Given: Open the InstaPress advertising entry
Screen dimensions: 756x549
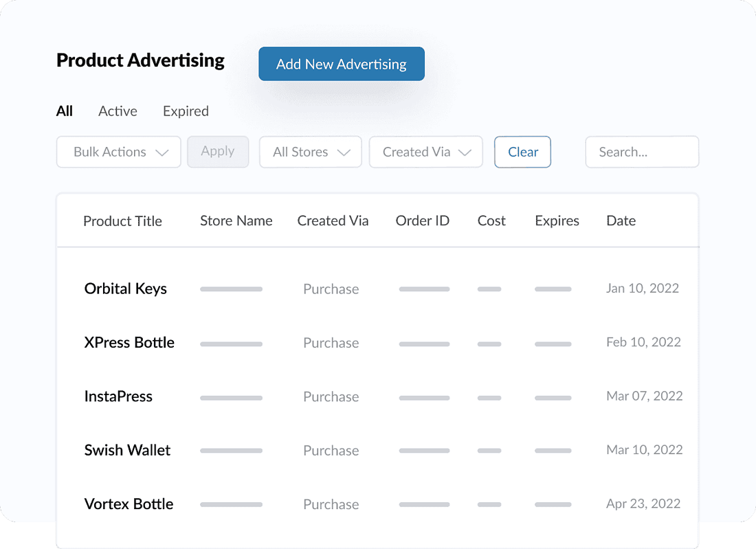Looking at the screenshot, I should click(118, 396).
